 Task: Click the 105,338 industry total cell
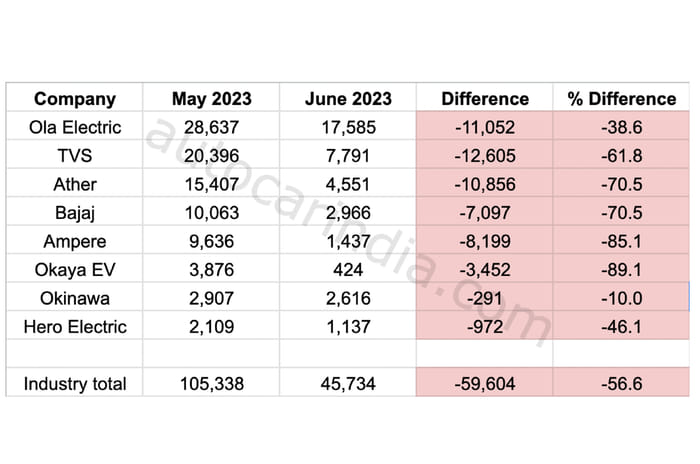(x=211, y=383)
